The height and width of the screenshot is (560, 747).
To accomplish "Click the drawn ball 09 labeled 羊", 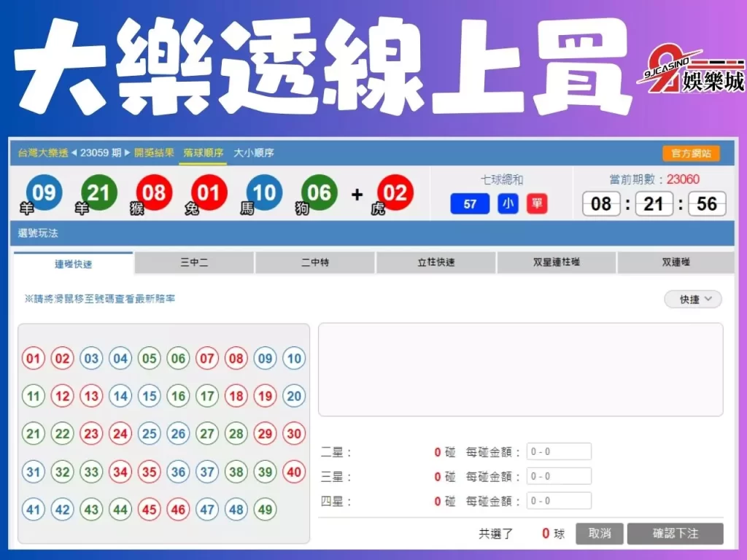I will click(43, 193).
